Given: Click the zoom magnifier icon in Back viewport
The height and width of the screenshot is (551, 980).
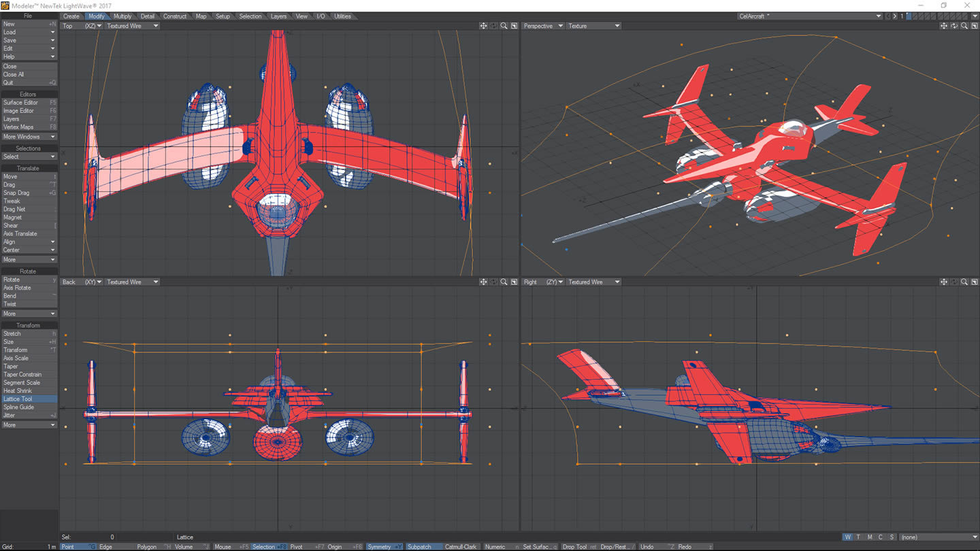Looking at the screenshot, I should (x=504, y=282).
